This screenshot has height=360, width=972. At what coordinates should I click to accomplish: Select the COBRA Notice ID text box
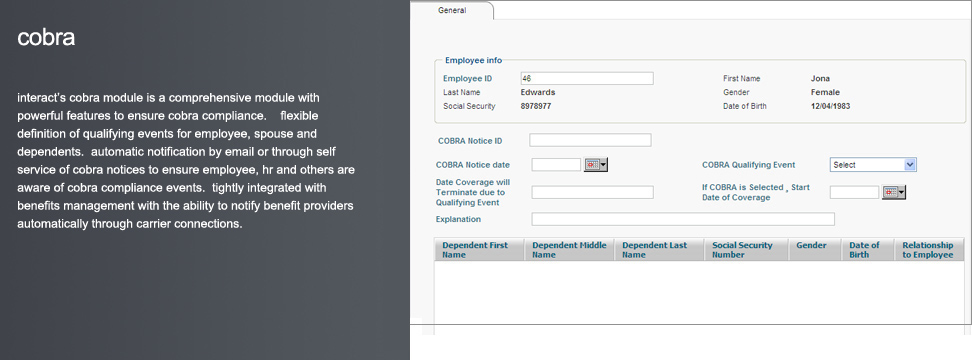tap(590, 140)
